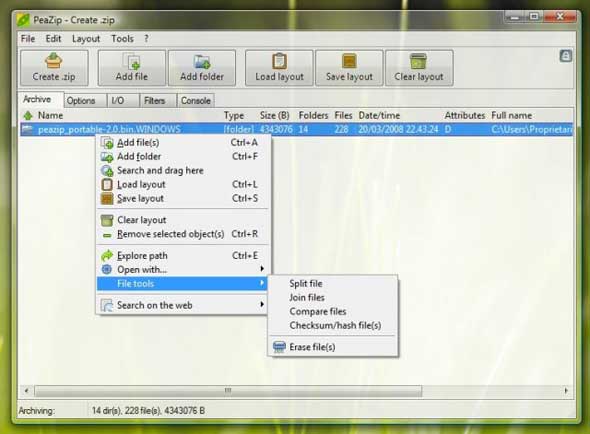The image size is (590, 434).
Task: Open the Layout menu in the menu bar
Action: (86, 39)
